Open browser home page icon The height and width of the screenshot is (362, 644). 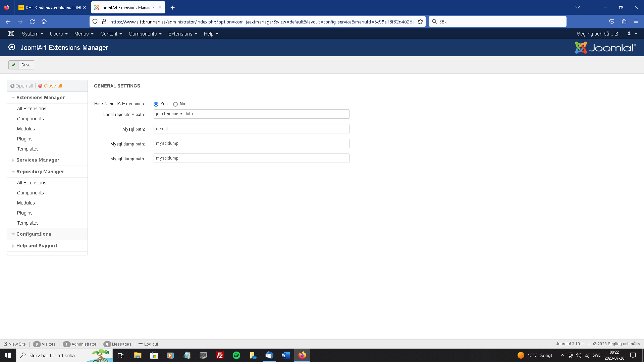(x=44, y=22)
